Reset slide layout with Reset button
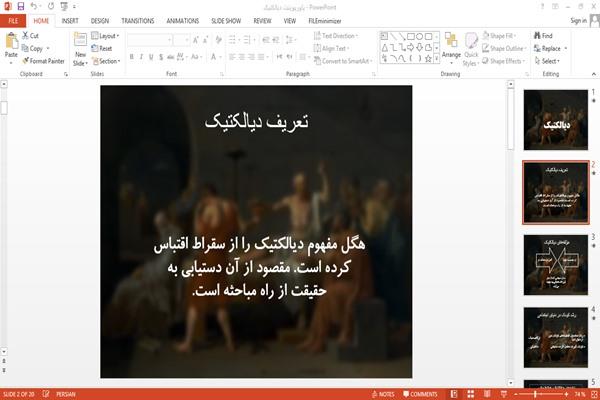600x400 pixels. click(x=102, y=48)
